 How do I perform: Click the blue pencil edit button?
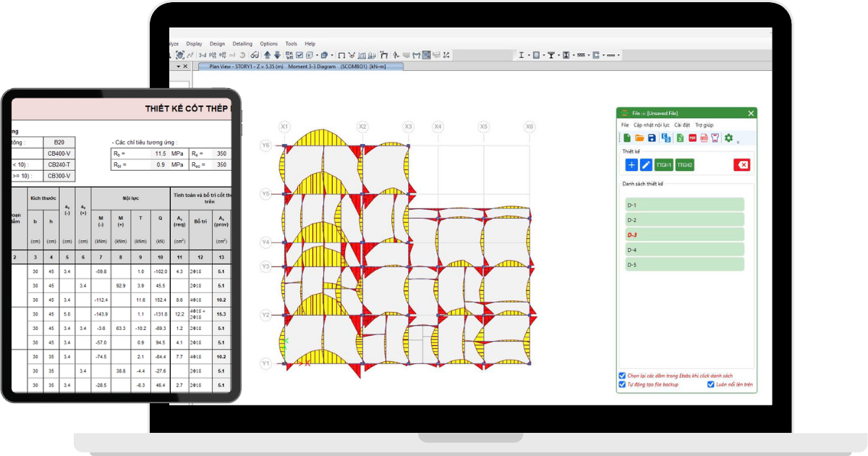(646, 165)
